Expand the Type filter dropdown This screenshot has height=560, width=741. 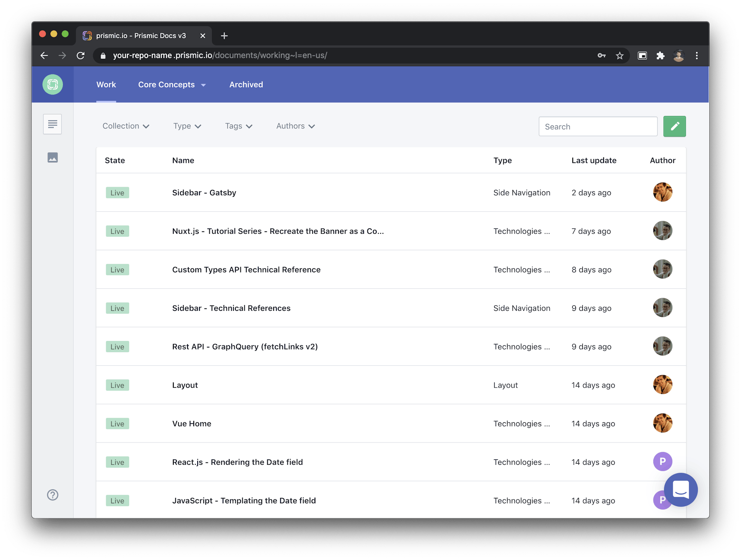point(186,126)
